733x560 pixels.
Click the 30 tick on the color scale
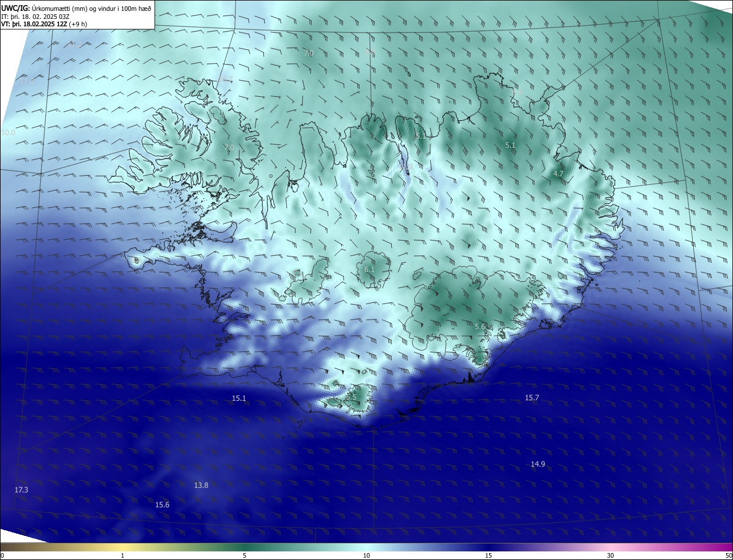point(610,555)
